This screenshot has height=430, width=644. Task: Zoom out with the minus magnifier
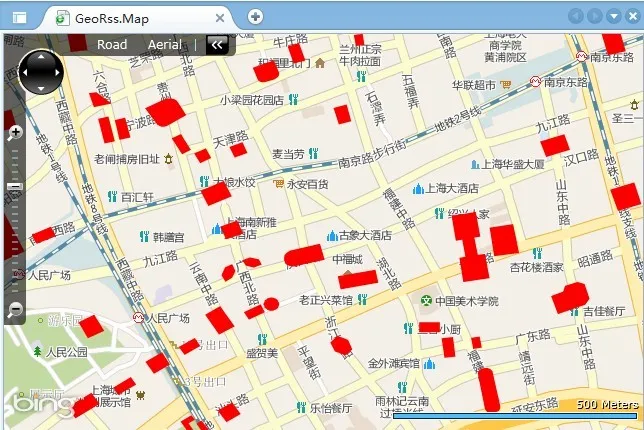tap(15, 308)
